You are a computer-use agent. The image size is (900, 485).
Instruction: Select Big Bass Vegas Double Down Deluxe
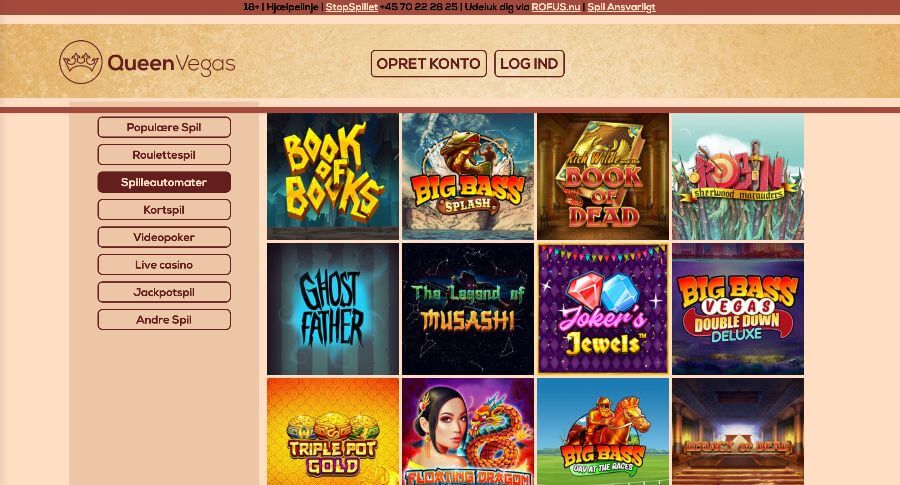pyautogui.click(x=738, y=309)
